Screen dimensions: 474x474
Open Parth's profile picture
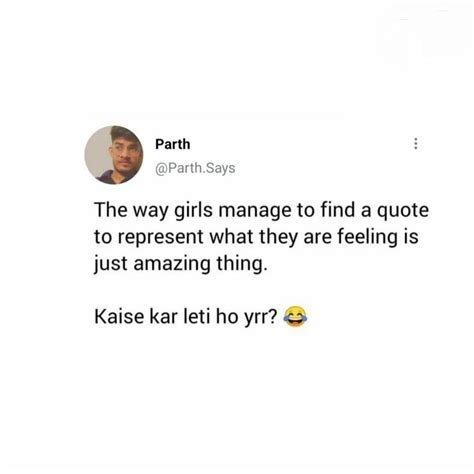tap(114, 155)
